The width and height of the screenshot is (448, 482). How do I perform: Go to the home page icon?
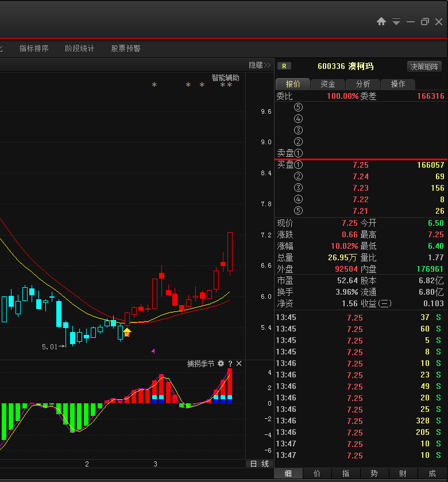pos(381,21)
